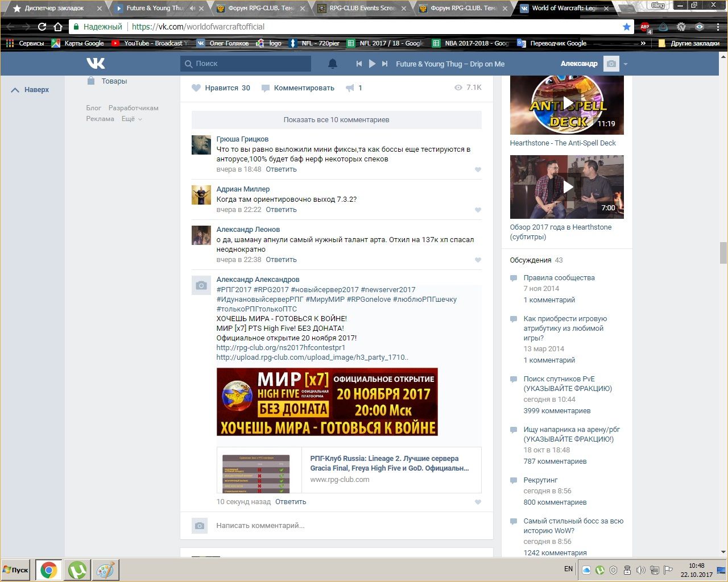Open the notifications bell

(333, 64)
